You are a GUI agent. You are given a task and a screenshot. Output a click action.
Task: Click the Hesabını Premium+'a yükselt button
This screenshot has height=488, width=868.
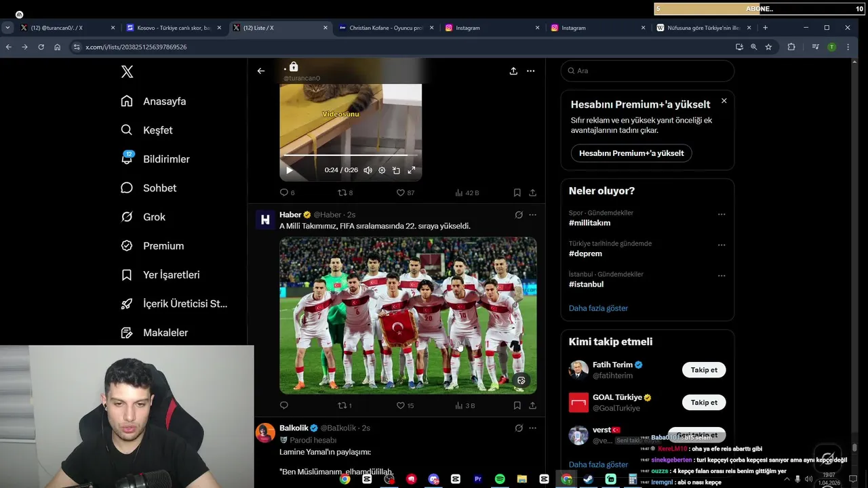coord(631,153)
